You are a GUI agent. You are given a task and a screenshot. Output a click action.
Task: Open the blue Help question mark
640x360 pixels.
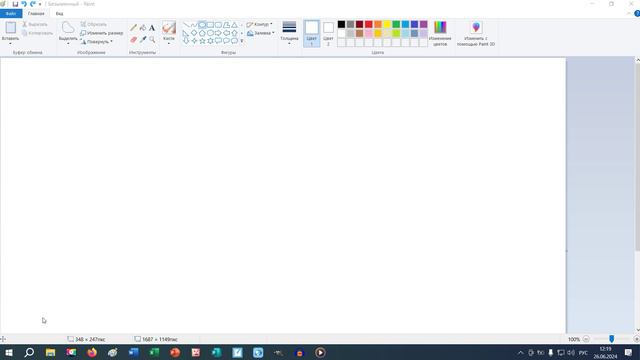click(x=637, y=13)
